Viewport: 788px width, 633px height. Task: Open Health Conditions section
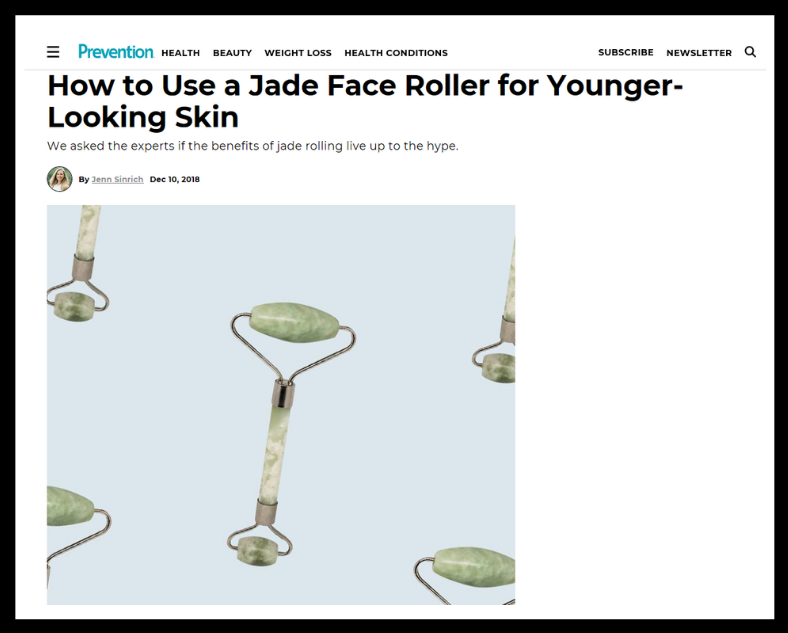click(x=396, y=53)
